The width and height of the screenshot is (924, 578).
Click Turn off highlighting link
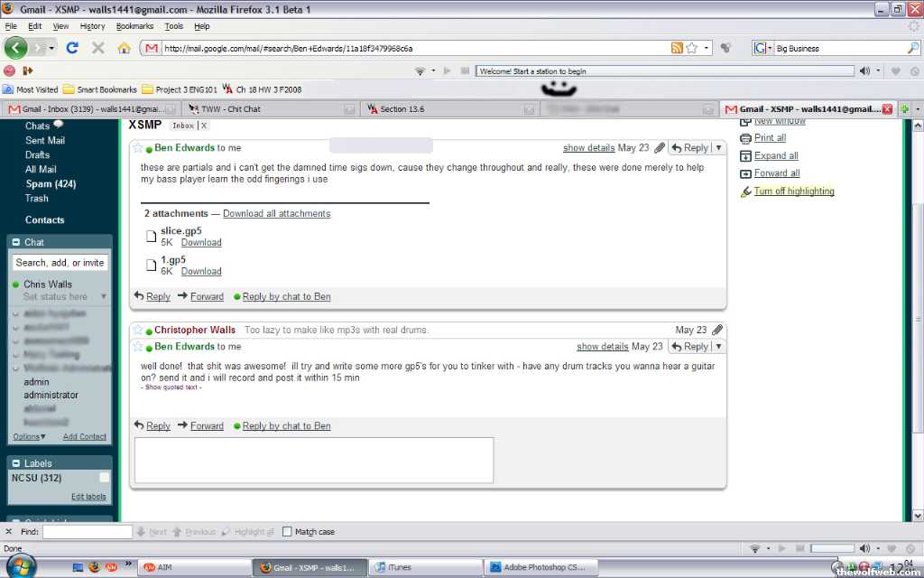[793, 191]
